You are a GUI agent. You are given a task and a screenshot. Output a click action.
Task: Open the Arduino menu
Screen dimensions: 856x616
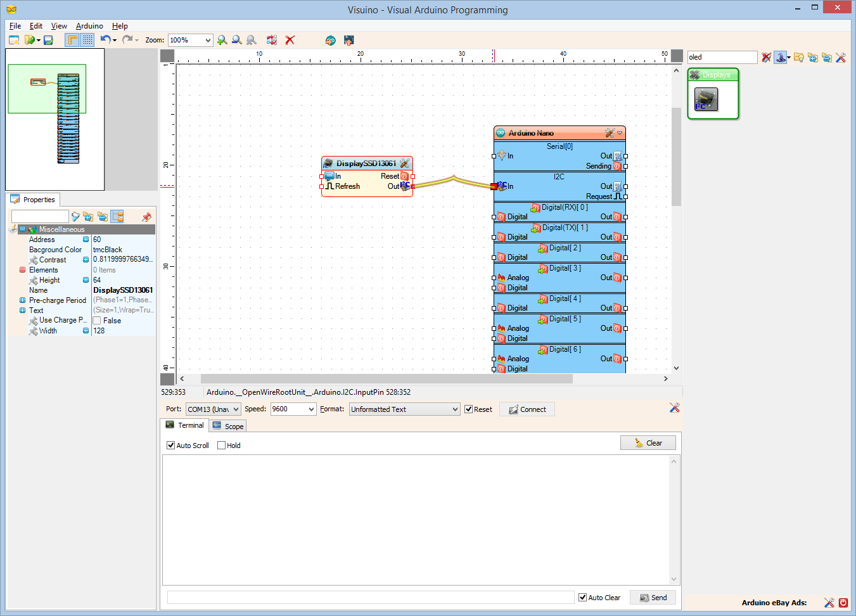coord(89,26)
